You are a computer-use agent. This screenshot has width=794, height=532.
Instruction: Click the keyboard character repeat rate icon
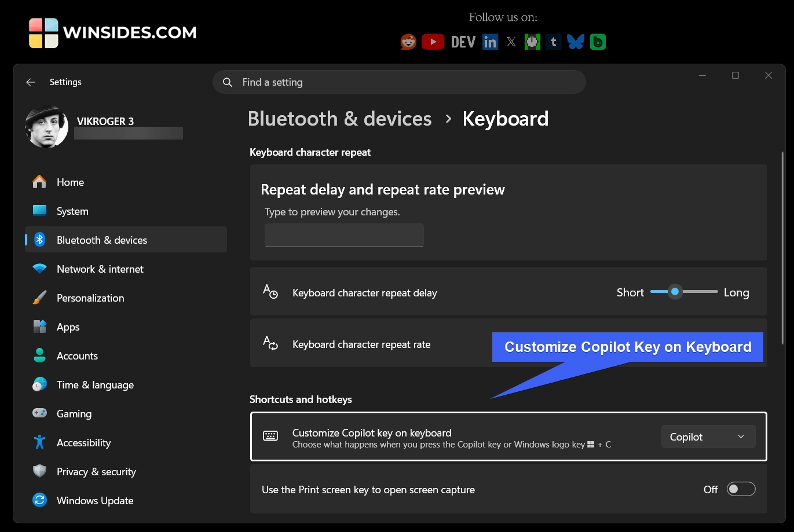(x=270, y=343)
